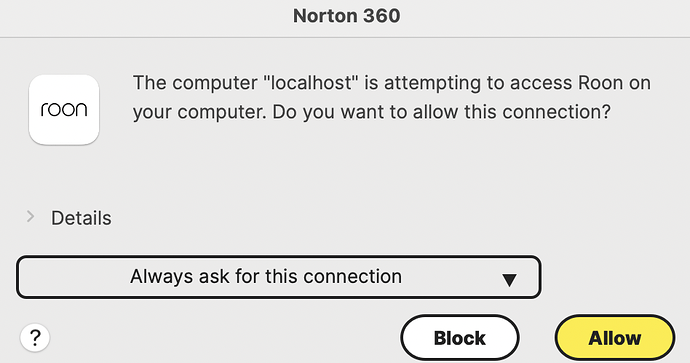The width and height of the screenshot is (690, 363).
Task: Click the "Always ask for this connection" text
Action: coord(266,277)
